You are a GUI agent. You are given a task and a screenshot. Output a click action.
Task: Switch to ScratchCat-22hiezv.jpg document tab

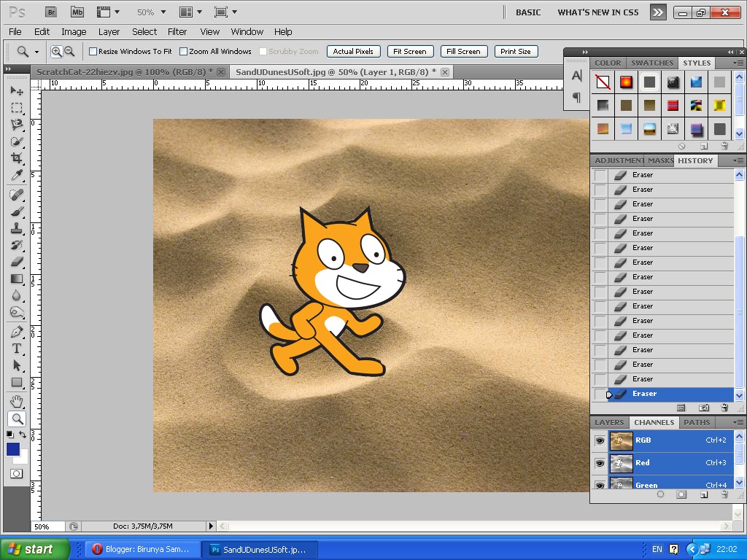click(125, 72)
